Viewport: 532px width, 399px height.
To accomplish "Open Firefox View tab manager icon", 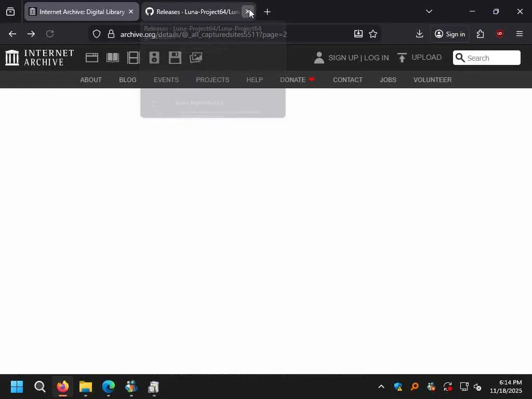I will click(x=10, y=12).
